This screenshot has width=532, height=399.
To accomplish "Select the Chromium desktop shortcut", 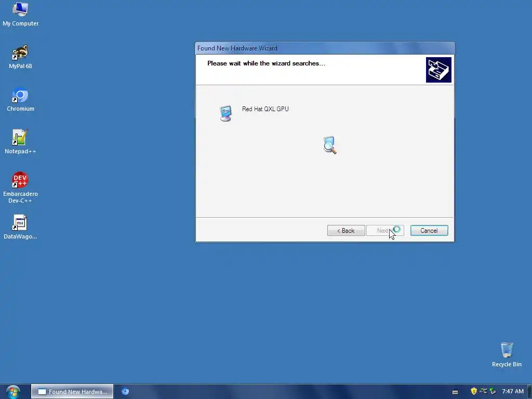I will click(x=20, y=100).
